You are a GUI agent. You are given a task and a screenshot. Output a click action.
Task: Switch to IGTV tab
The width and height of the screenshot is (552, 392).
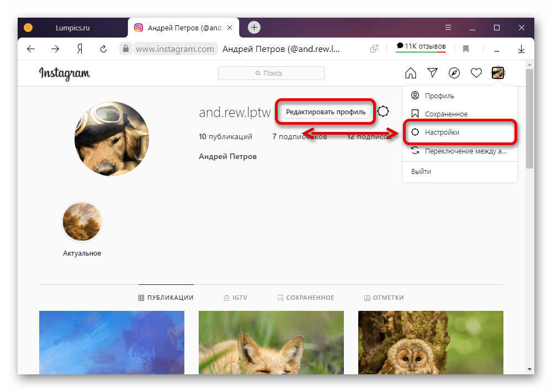235,298
